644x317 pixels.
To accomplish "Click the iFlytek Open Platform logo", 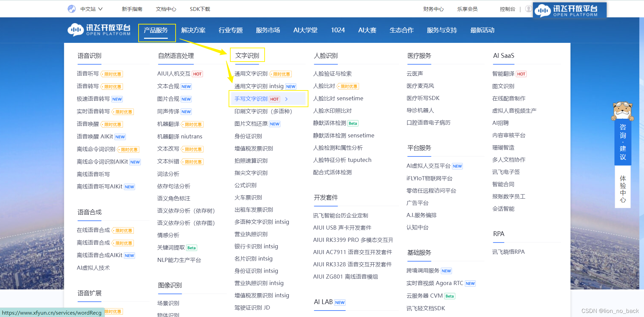I will tap(99, 30).
